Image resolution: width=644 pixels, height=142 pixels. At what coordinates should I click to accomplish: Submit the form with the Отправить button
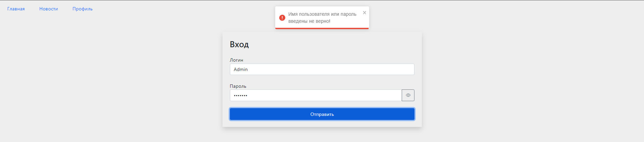tap(322, 114)
